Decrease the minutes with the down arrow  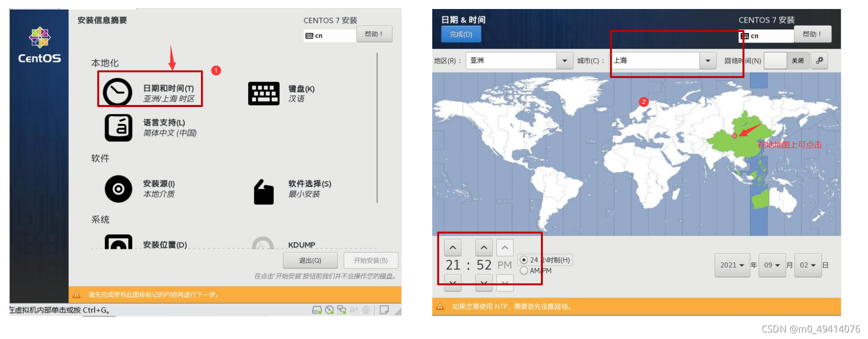click(x=484, y=282)
